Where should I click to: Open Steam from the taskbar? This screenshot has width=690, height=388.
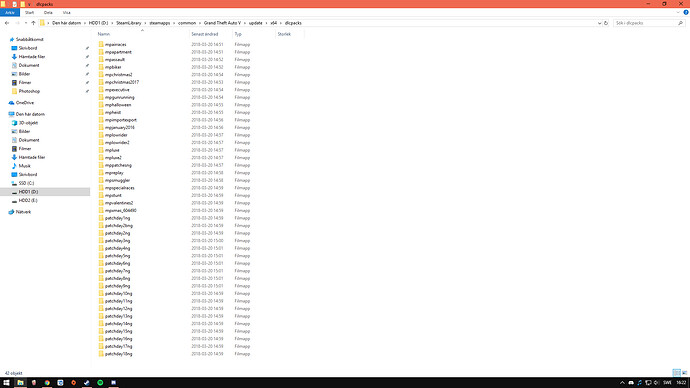87,383
